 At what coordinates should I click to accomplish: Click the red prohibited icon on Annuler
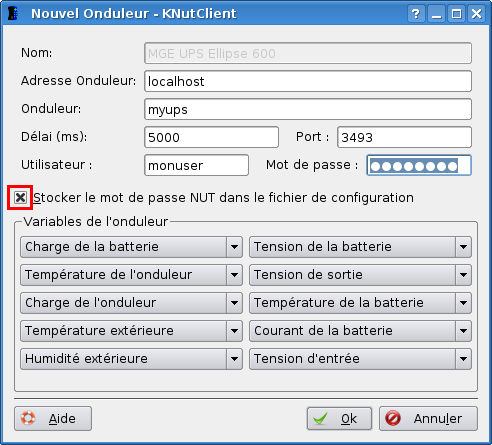pos(393,418)
